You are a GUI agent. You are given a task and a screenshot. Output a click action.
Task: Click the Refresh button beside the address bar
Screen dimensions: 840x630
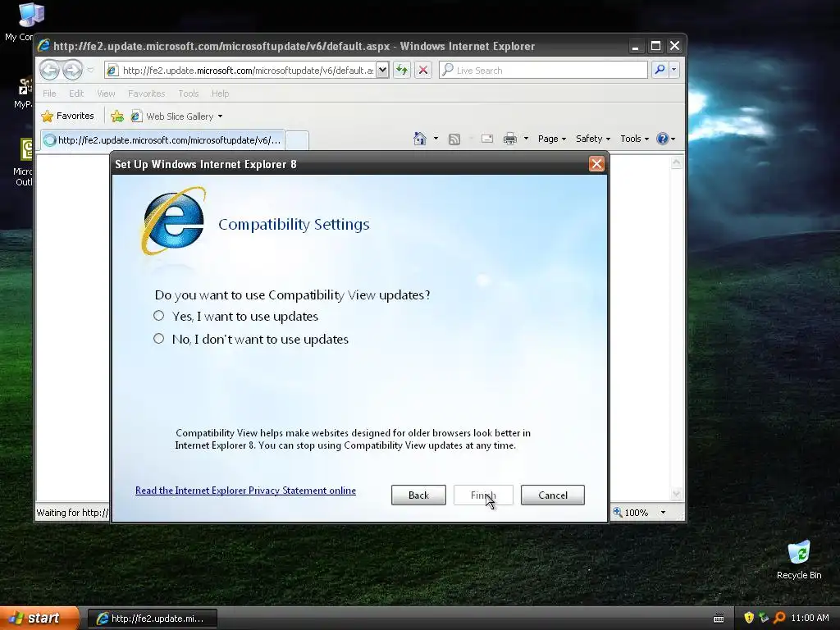click(402, 71)
